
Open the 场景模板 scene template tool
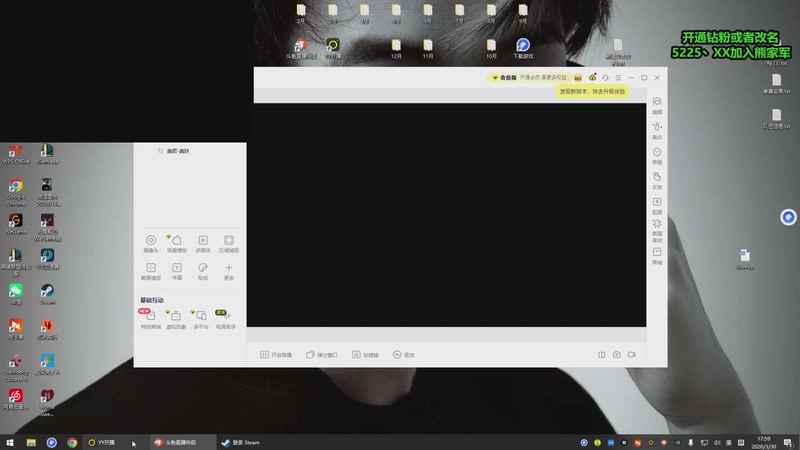(x=176, y=240)
